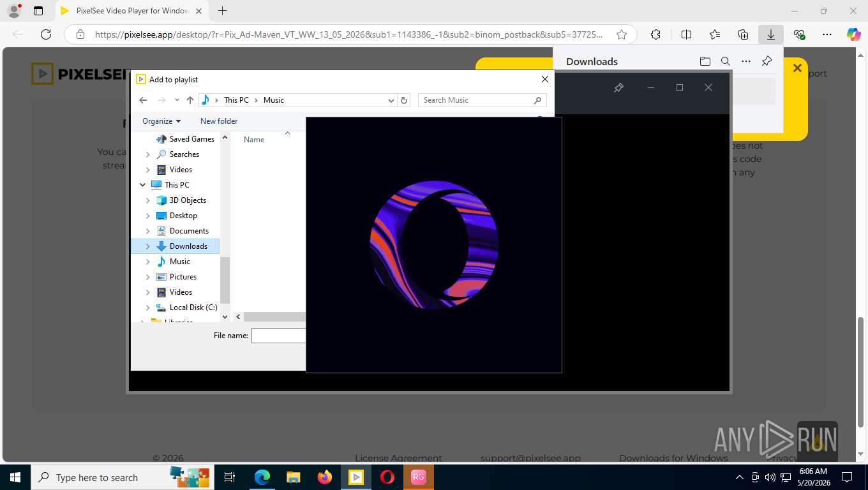Expand the Searches tree node
Screen dimensions: 868x490
(x=148, y=154)
